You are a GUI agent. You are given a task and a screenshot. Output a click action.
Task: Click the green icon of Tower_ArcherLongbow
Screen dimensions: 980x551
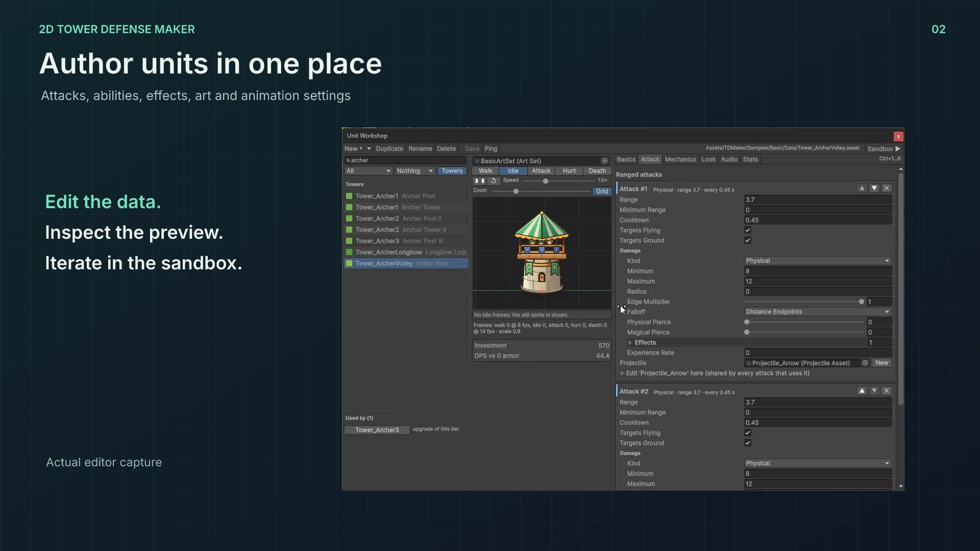(349, 253)
